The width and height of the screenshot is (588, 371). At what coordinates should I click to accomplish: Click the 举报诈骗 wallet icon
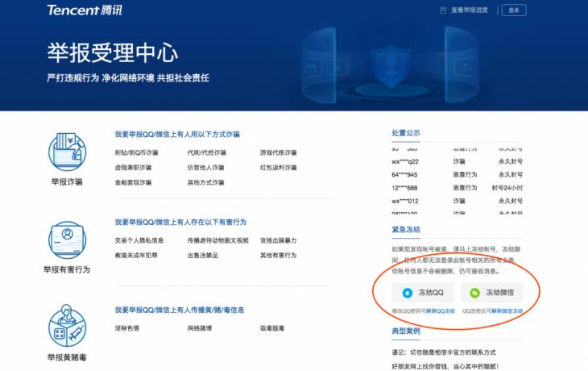[x=67, y=152]
